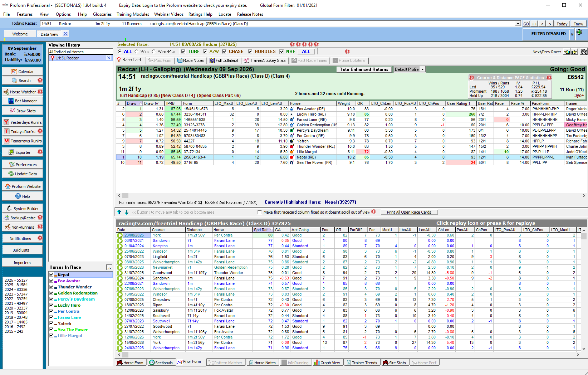Open the Trainer/Jockey Stats tab
This screenshot has width=588, height=375.
(265, 60)
